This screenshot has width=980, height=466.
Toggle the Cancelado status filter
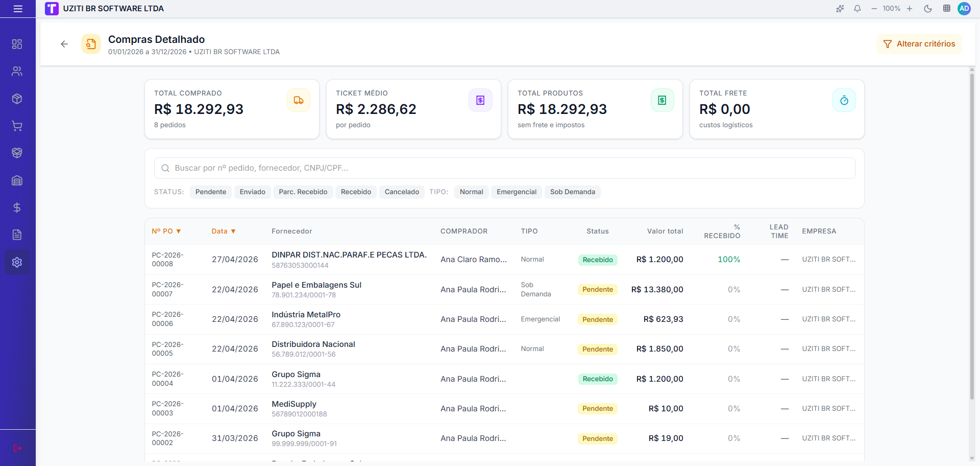point(402,192)
